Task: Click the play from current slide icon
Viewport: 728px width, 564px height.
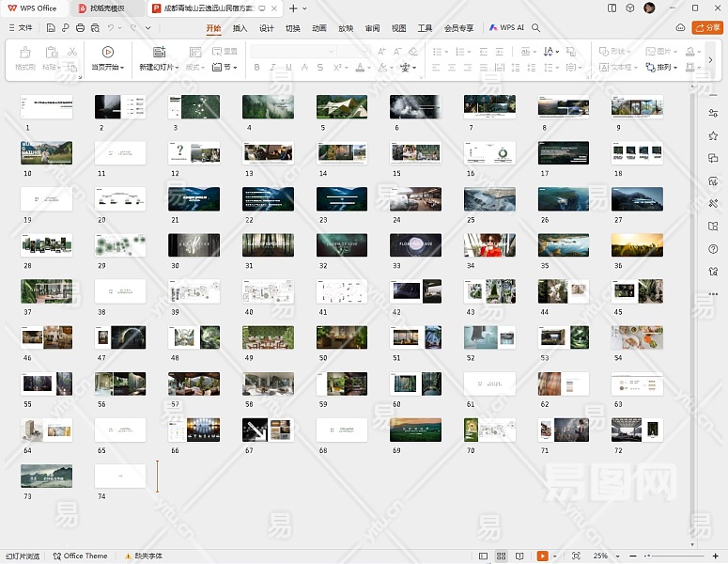Action: click(x=107, y=53)
